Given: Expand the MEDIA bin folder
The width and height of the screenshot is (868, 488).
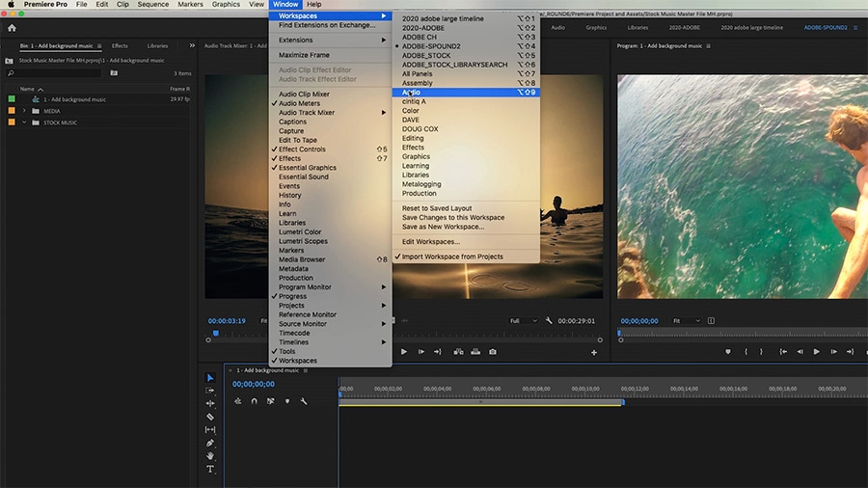Looking at the screenshot, I should coord(23,111).
